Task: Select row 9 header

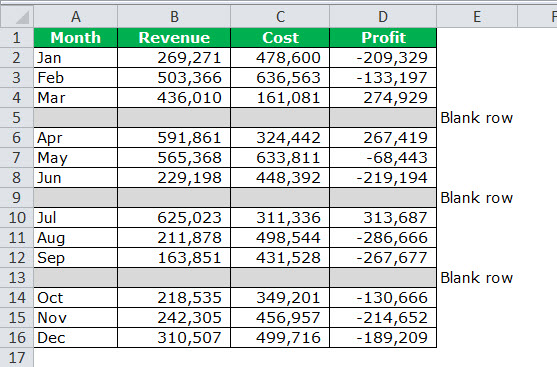Action: tap(17, 198)
